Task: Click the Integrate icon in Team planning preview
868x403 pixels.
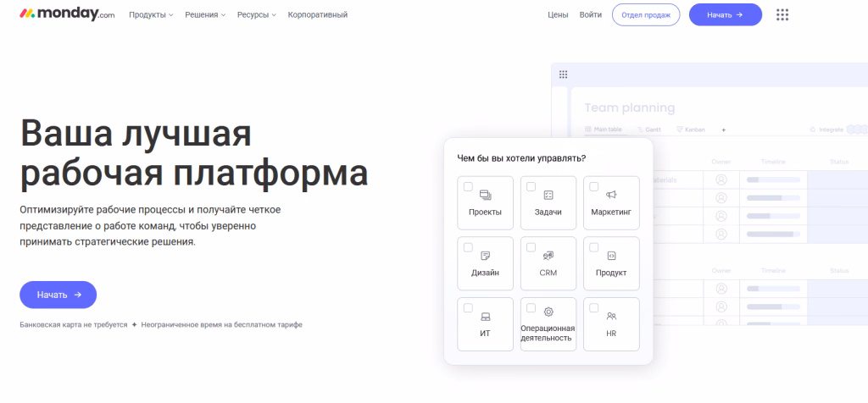Action: coord(813,130)
